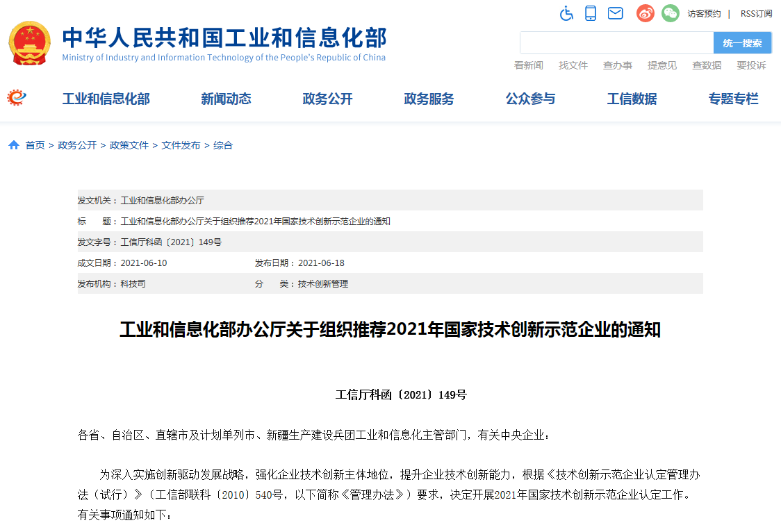Click the 访客预约 link
The width and height of the screenshot is (781, 532).
coord(704,14)
